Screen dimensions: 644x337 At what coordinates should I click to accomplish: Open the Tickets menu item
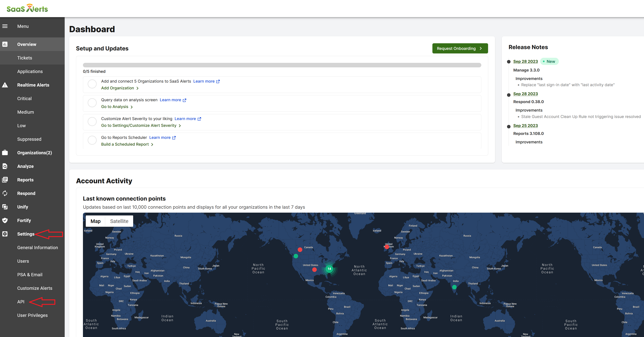pyautogui.click(x=32, y=58)
